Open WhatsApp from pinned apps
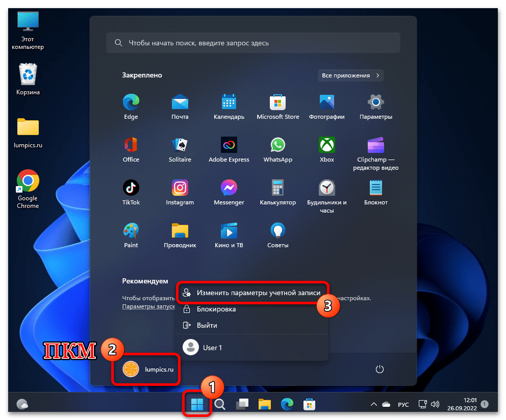Screen dimensions: 506x420 pos(278,150)
